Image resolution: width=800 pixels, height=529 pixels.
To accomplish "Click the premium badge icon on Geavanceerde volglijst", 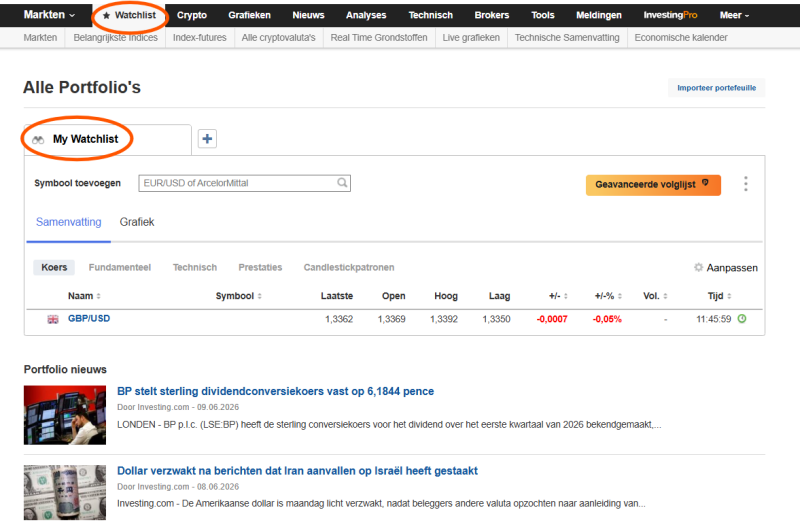I will click(705, 183).
